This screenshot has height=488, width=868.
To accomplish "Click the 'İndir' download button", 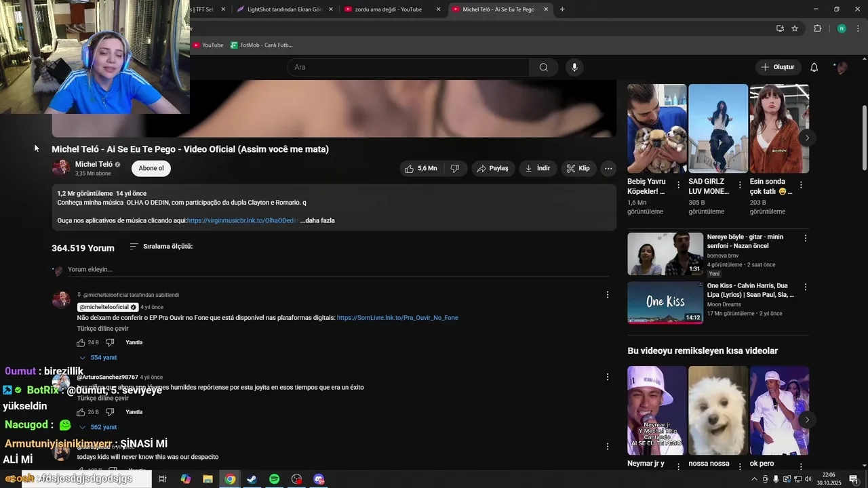I will click(x=538, y=168).
